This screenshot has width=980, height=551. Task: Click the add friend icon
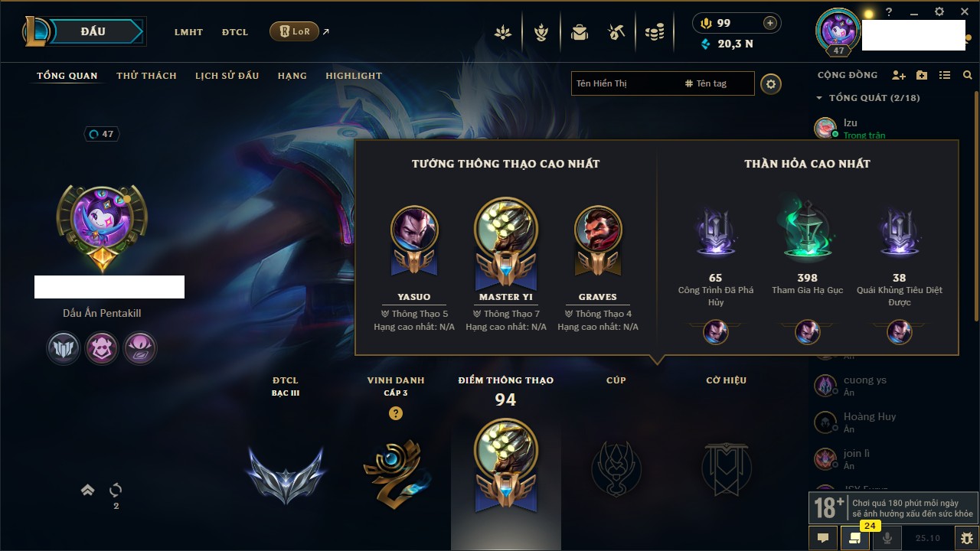pos(899,75)
